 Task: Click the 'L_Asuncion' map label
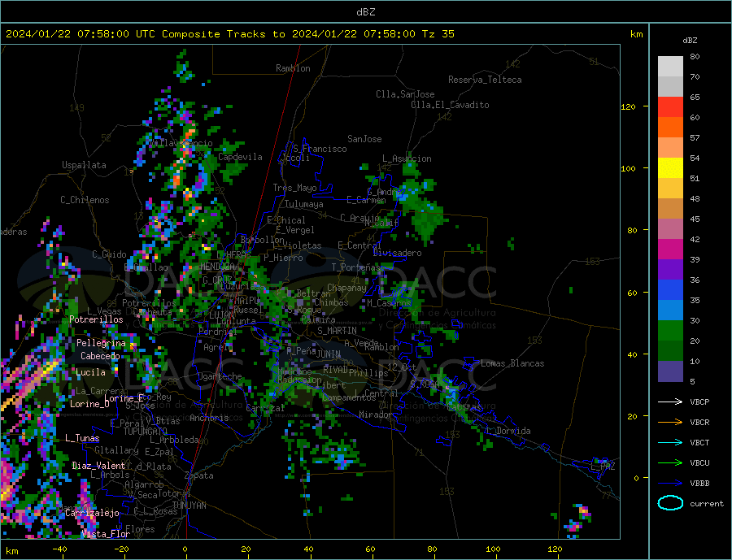407,158
